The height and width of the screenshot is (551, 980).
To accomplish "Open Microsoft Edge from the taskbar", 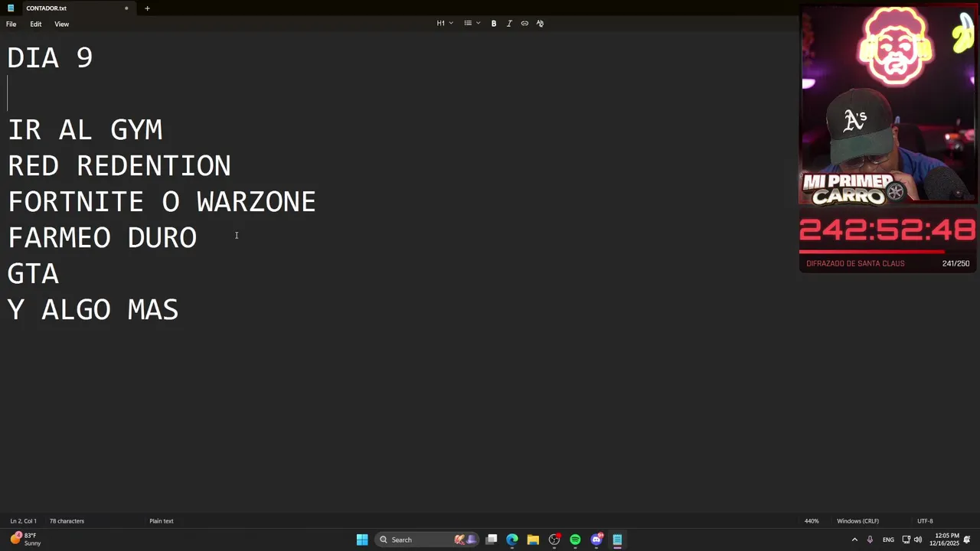I will tap(512, 540).
